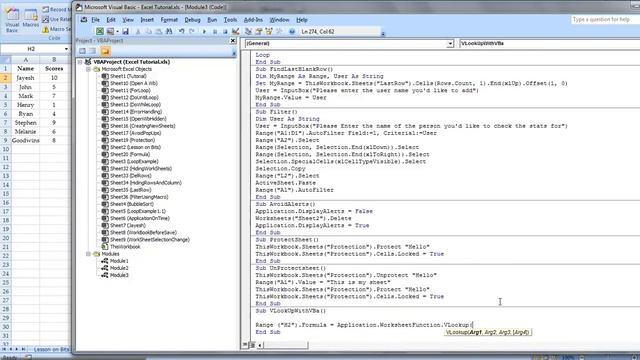Click the toolbar options arrow after Ln 274
The image size is (640, 360).
[383, 34]
